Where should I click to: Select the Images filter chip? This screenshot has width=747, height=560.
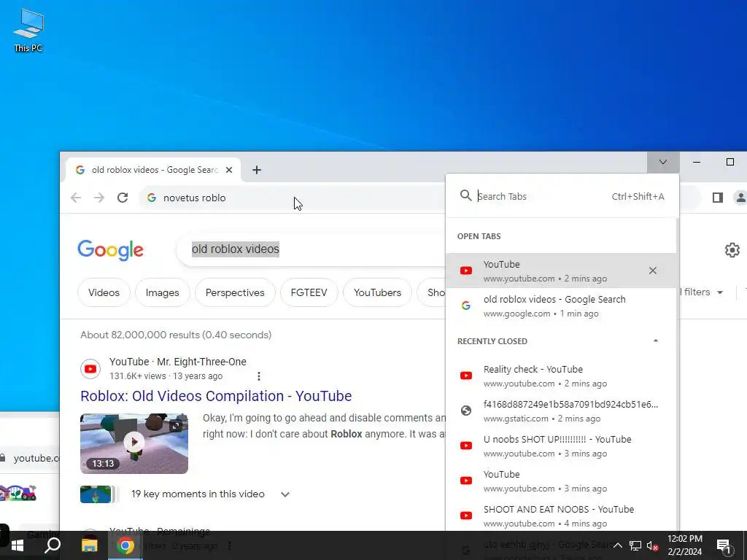(x=163, y=292)
